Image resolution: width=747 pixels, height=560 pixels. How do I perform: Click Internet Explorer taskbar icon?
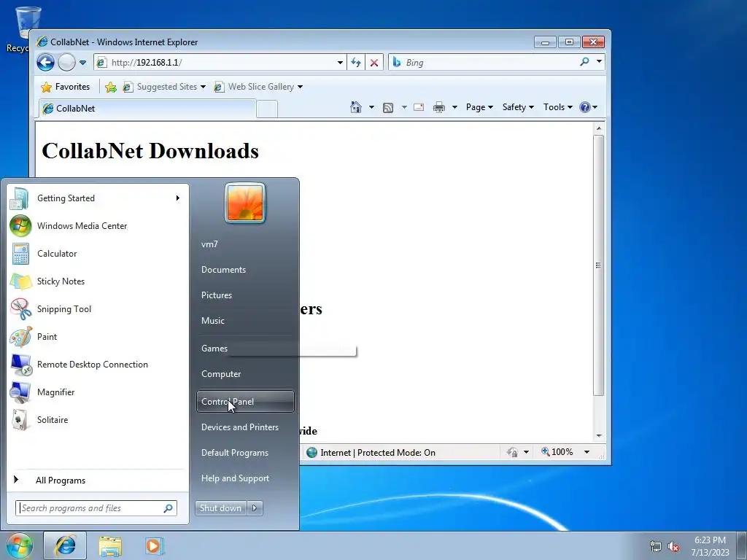click(65, 545)
